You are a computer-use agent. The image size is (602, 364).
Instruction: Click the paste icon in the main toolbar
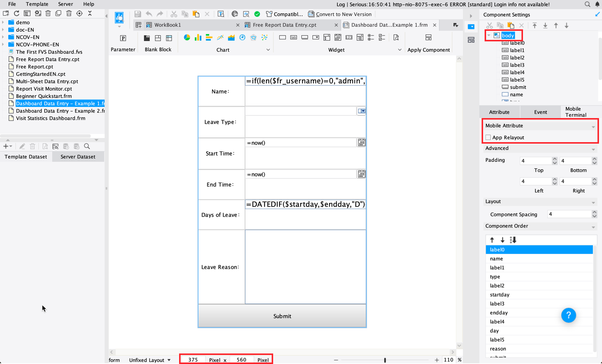[x=196, y=14]
